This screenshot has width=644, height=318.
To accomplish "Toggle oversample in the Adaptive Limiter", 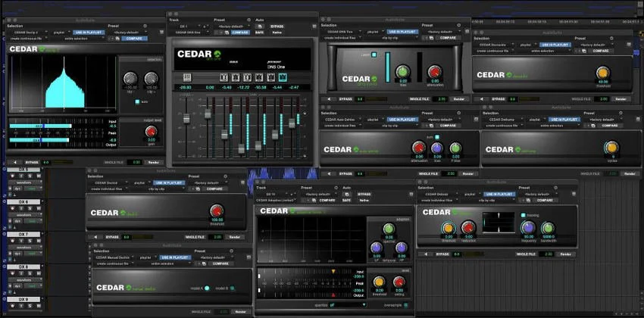I will point(405,305).
